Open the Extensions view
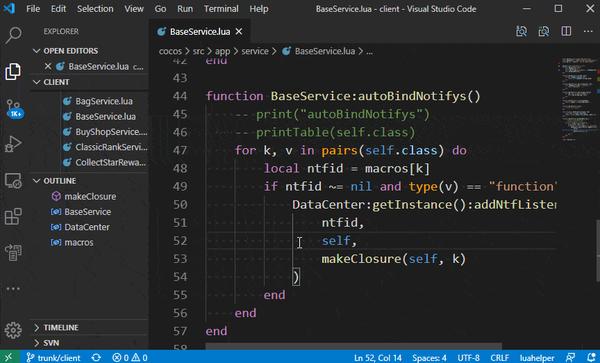600x363 pixels. (x=13, y=216)
